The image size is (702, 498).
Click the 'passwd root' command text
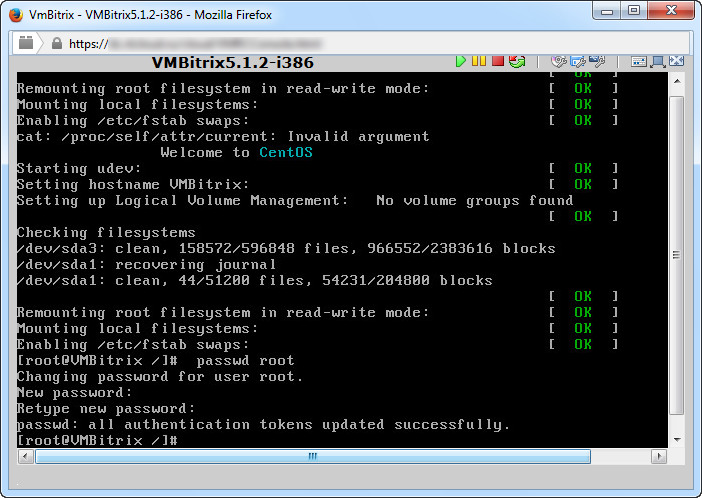tap(245, 361)
